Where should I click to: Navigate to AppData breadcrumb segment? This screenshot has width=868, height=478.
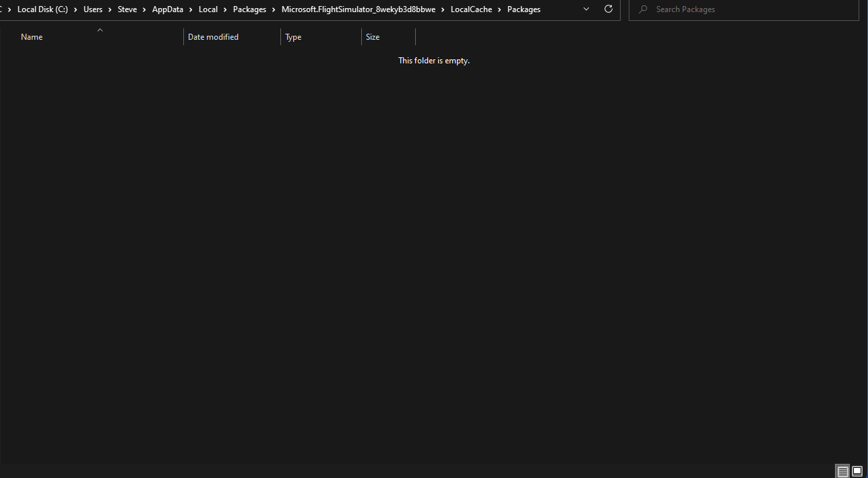pyautogui.click(x=168, y=9)
